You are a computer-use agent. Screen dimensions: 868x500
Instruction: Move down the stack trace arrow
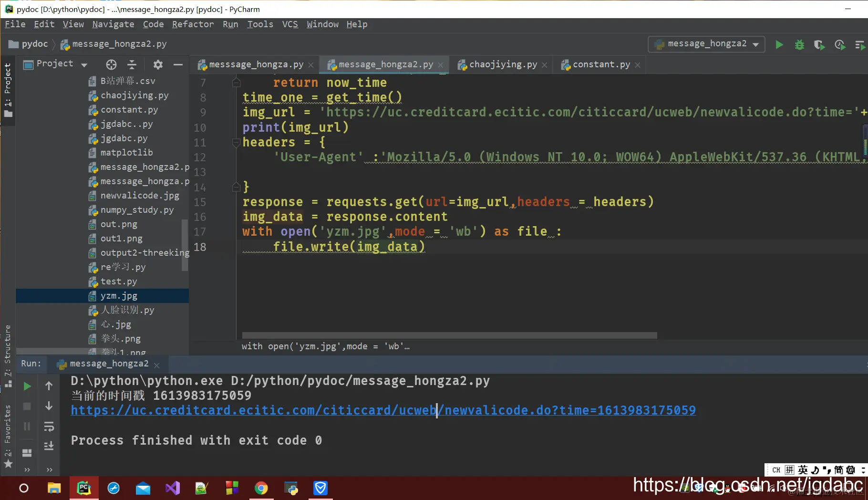(x=49, y=406)
